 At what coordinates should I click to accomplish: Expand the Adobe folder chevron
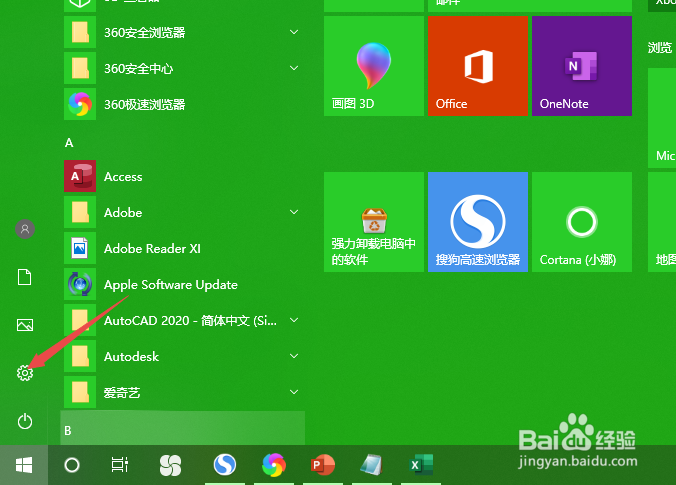(x=294, y=212)
